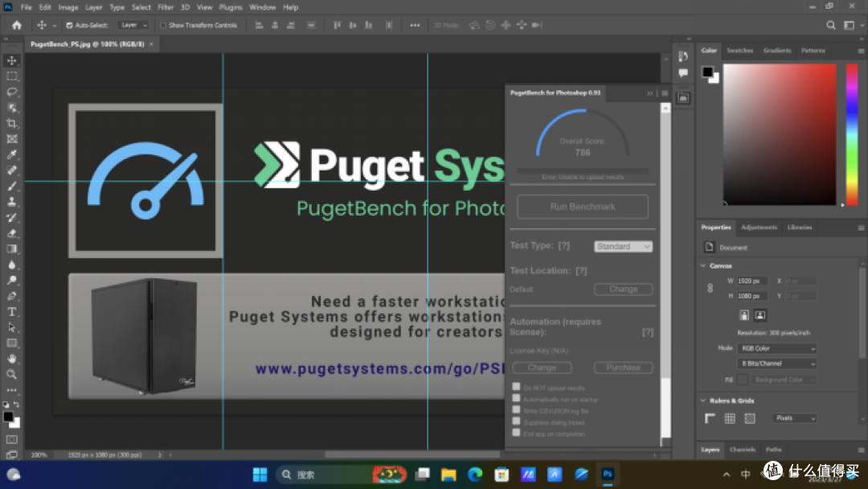Check Suppress dialog boxes

click(516, 421)
